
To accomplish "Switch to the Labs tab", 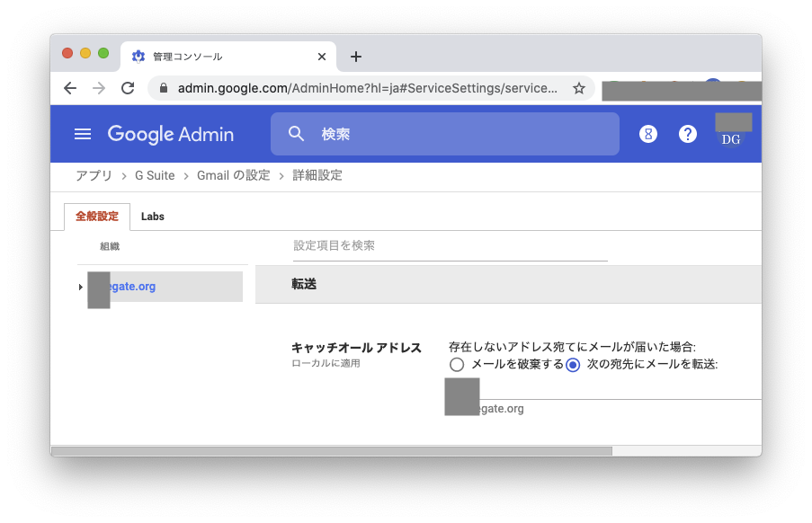I will [x=153, y=217].
